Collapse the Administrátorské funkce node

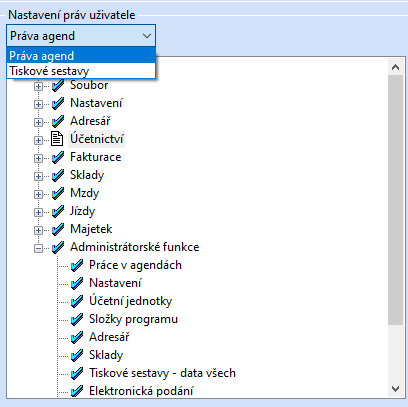[38, 248]
